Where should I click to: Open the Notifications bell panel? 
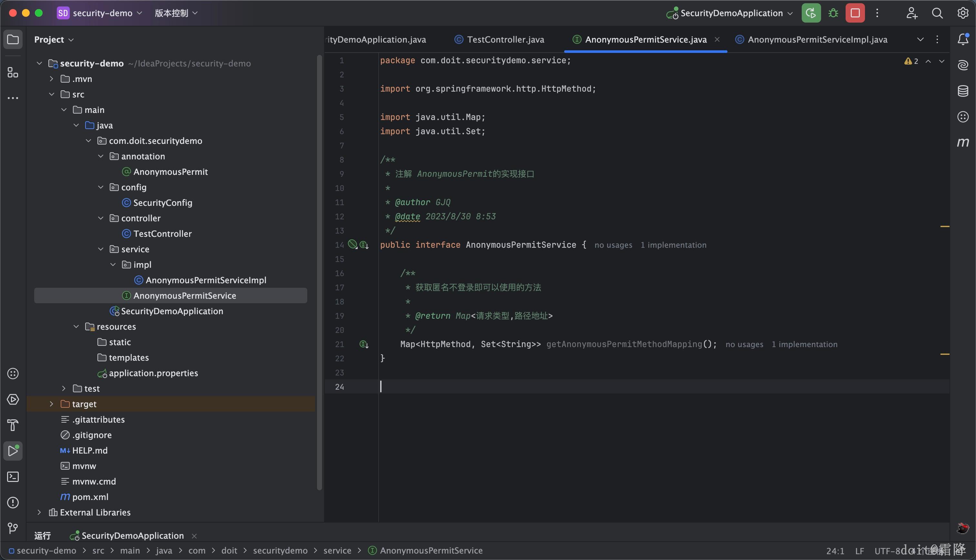click(x=962, y=39)
